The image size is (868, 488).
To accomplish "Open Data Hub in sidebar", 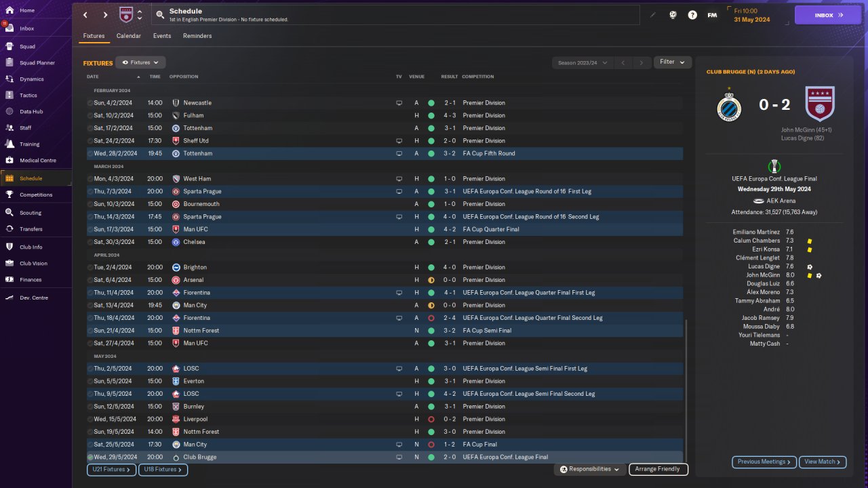I will point(36,112).
